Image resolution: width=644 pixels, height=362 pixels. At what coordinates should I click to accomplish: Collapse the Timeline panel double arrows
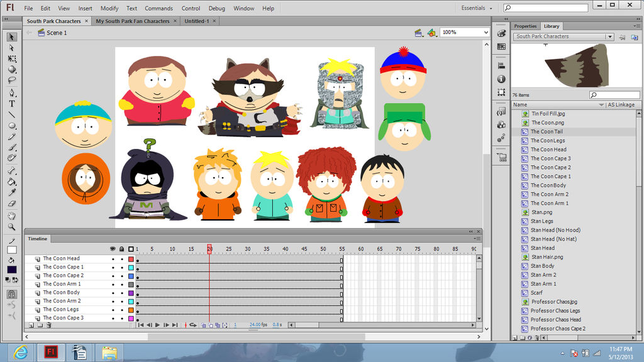coord(471,231)
